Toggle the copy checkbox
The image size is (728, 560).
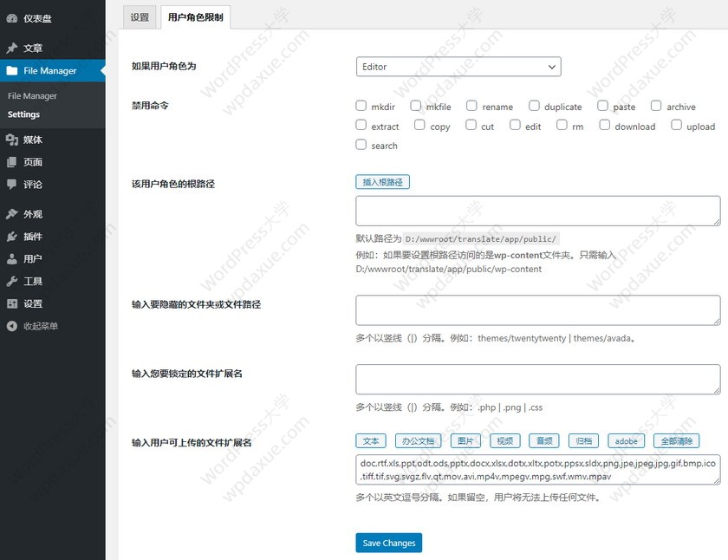419,125
